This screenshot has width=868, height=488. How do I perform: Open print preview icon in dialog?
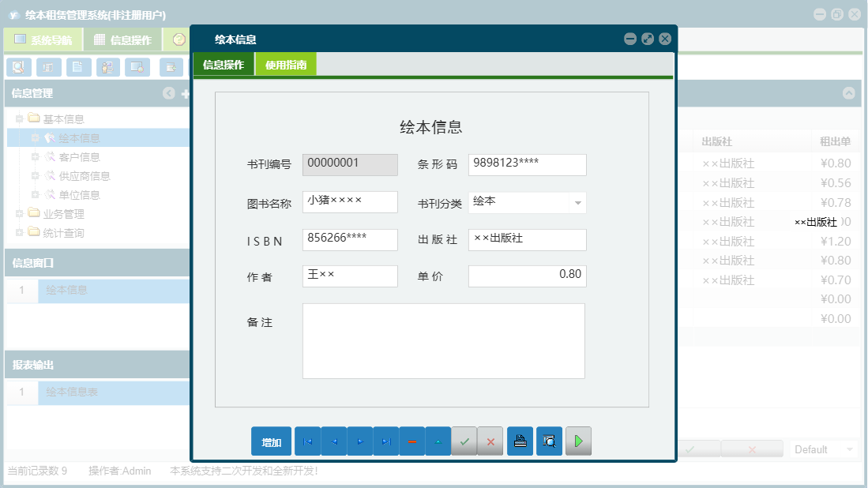(x=549, y=441)
